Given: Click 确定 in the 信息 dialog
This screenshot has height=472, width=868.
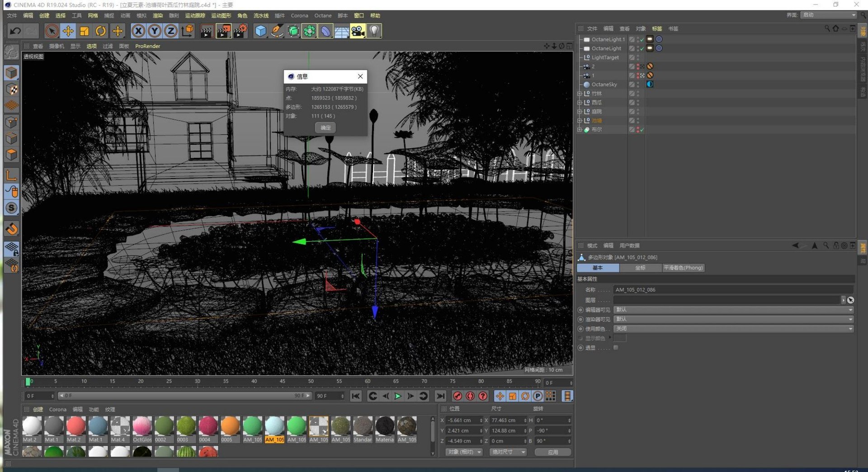Looking at the screenshot, I should point(325,128).
